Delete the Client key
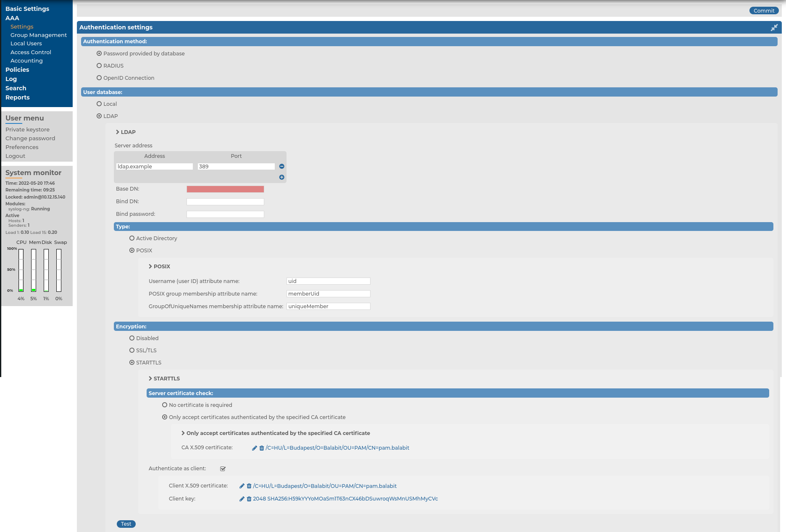786x532 pixels. [249, 499]
